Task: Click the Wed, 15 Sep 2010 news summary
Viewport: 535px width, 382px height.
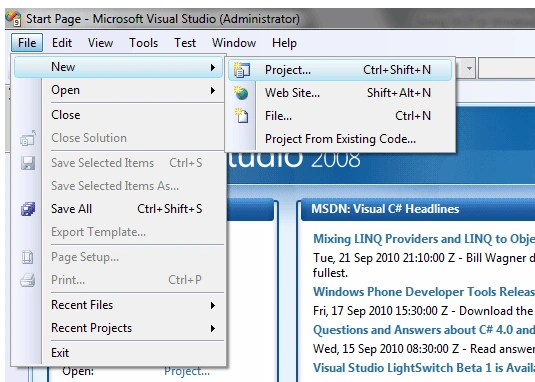Action: pyautogui.click(x=424, y=349)
